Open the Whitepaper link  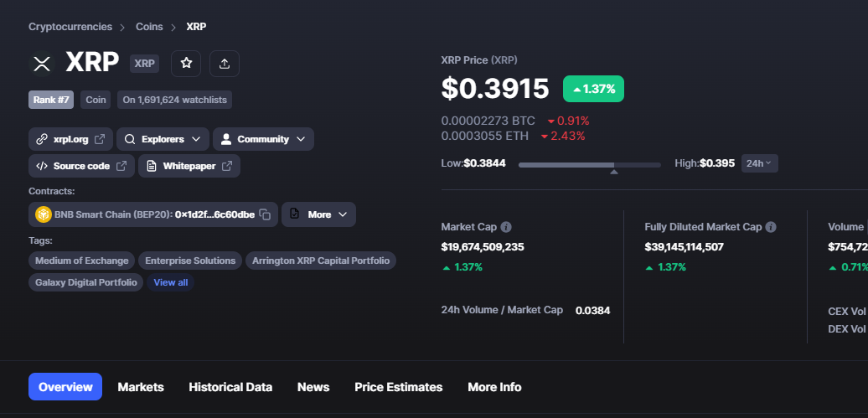189,166
